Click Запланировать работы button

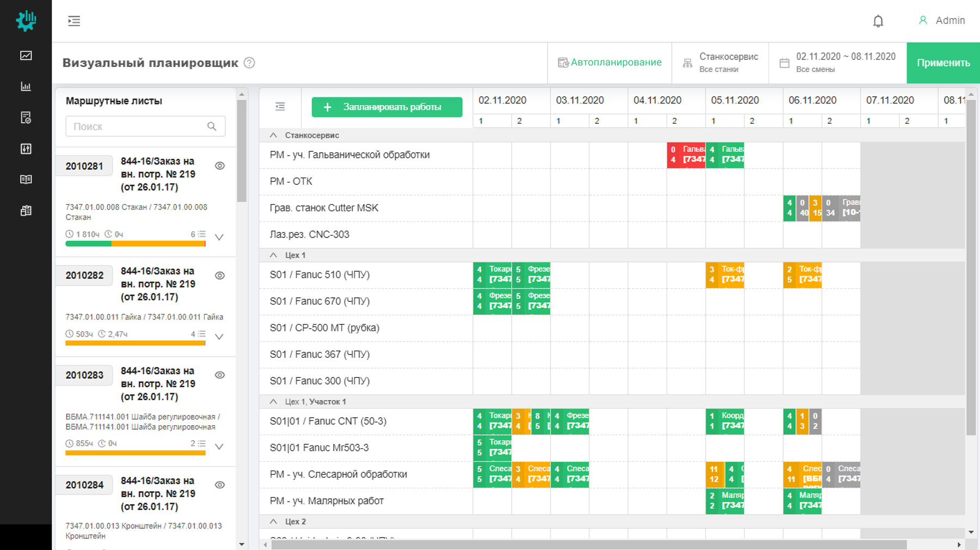(387, 107)
